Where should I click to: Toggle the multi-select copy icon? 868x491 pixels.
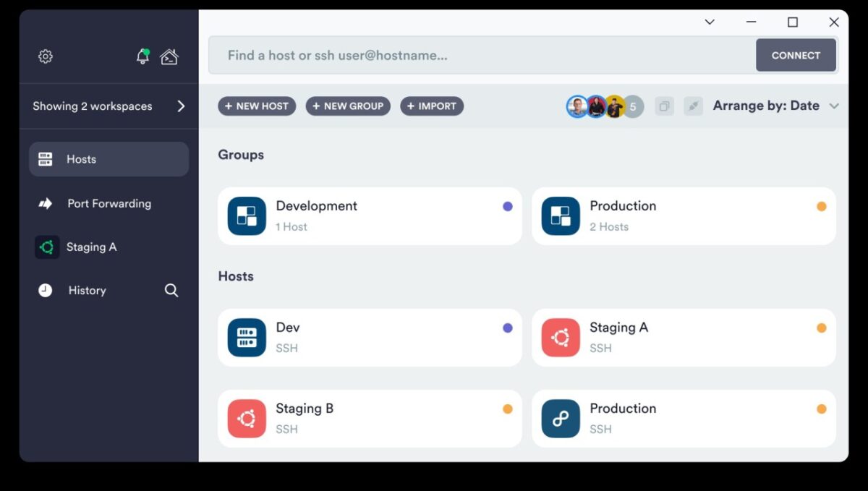pyautogui.click(x=664, y=106)
